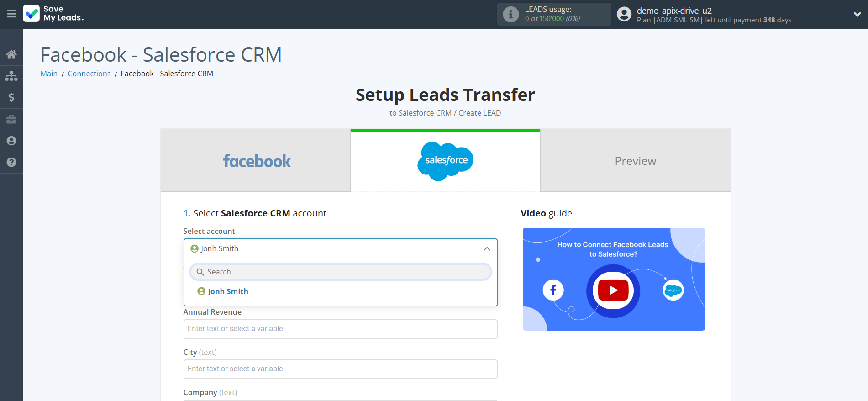
Task: Open connections sitemap icon in sidebar
Action: coord(11,76)
